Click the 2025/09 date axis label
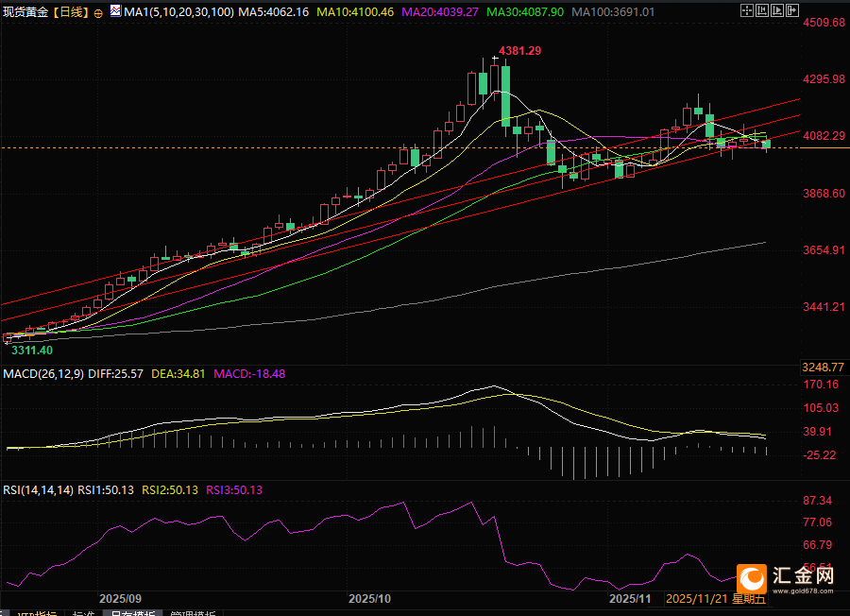Screen dimensions: 850x616 point(120,599)
